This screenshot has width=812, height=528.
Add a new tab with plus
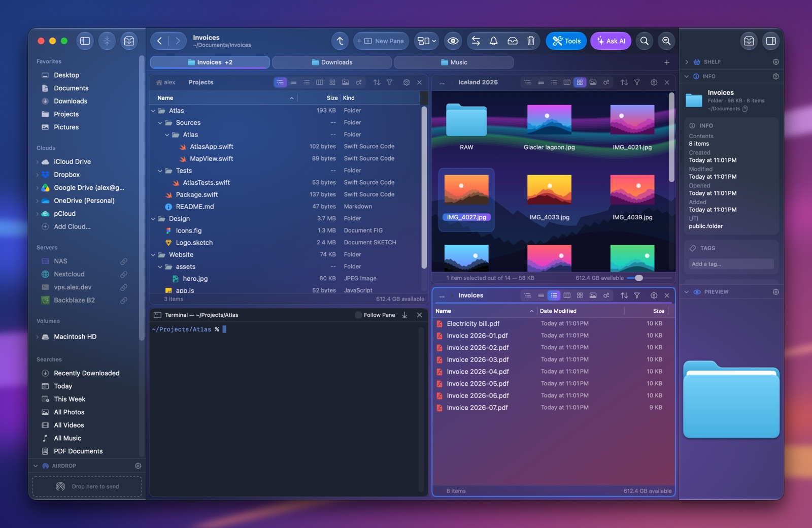[667, 62]
